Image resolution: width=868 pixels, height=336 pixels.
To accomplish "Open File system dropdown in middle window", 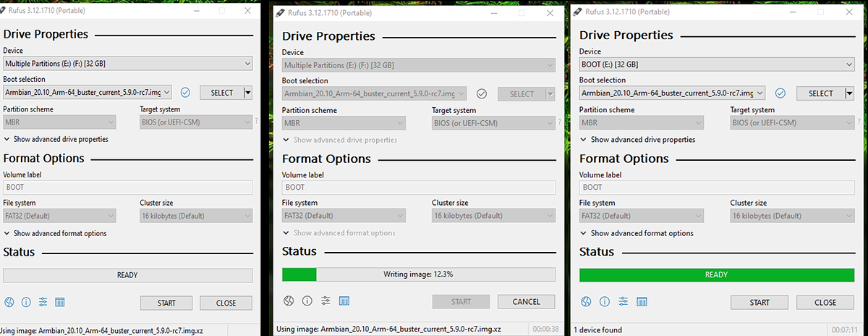I will pos(344,216).
